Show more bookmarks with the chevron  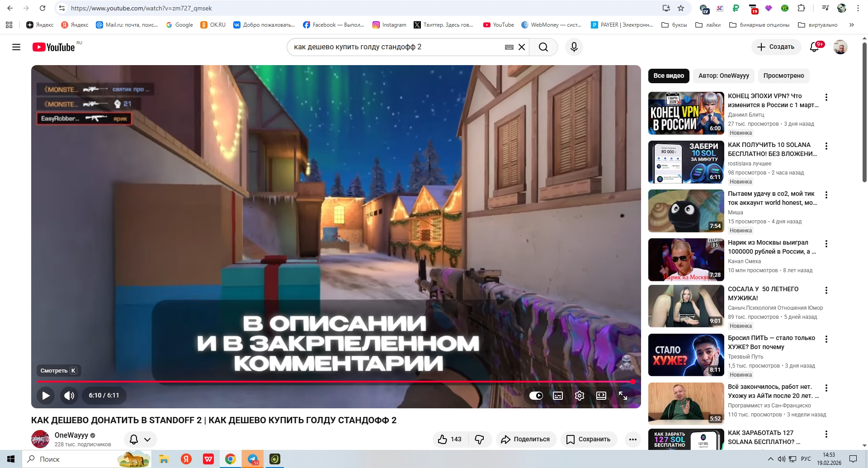tap(851, 25)
